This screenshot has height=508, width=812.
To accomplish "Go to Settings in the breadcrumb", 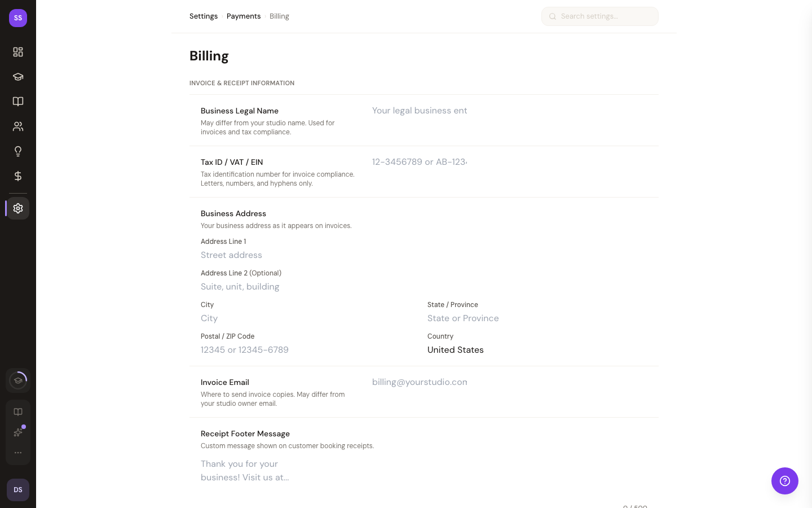I will coord(204,16).
